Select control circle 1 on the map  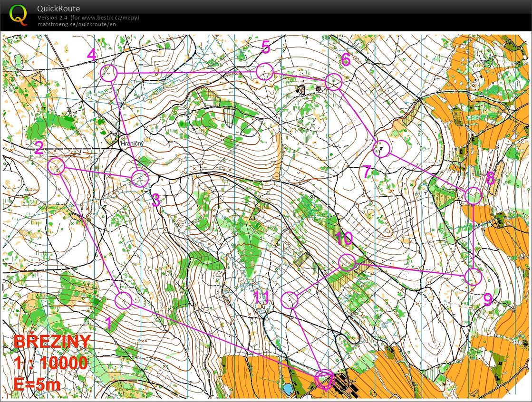(124, 301)
